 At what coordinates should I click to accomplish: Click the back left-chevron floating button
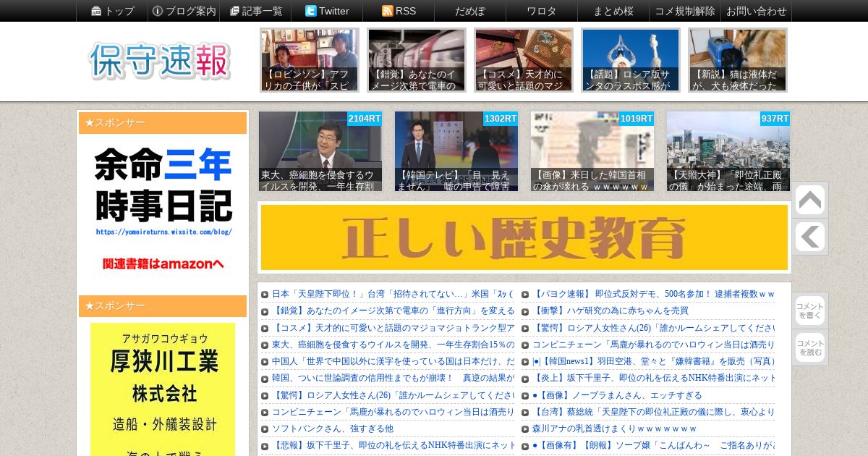809,237
